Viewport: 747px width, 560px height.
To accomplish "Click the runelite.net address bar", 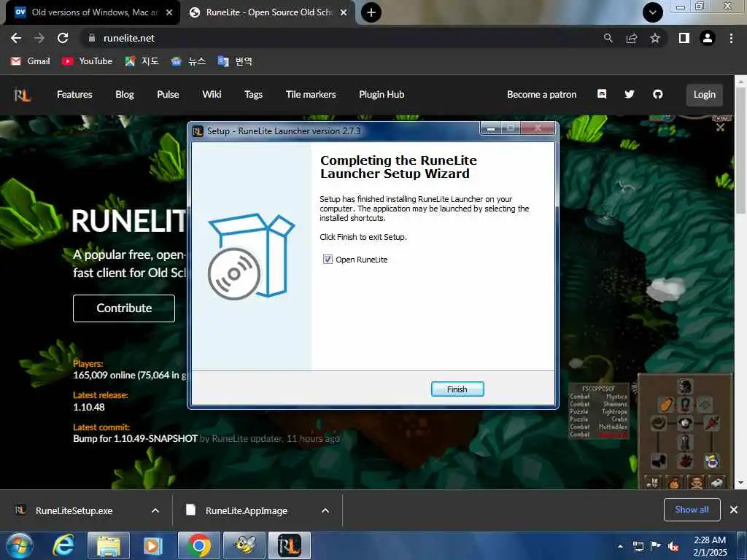I will 343,38.
